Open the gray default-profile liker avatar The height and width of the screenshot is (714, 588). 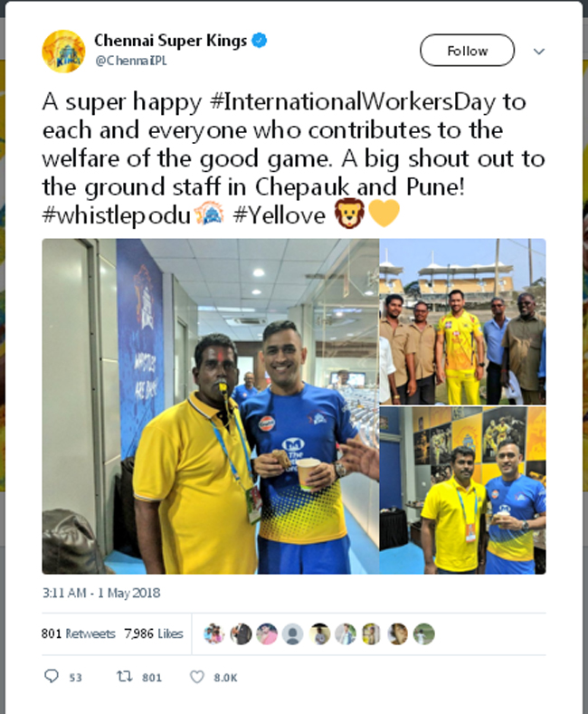292,633
